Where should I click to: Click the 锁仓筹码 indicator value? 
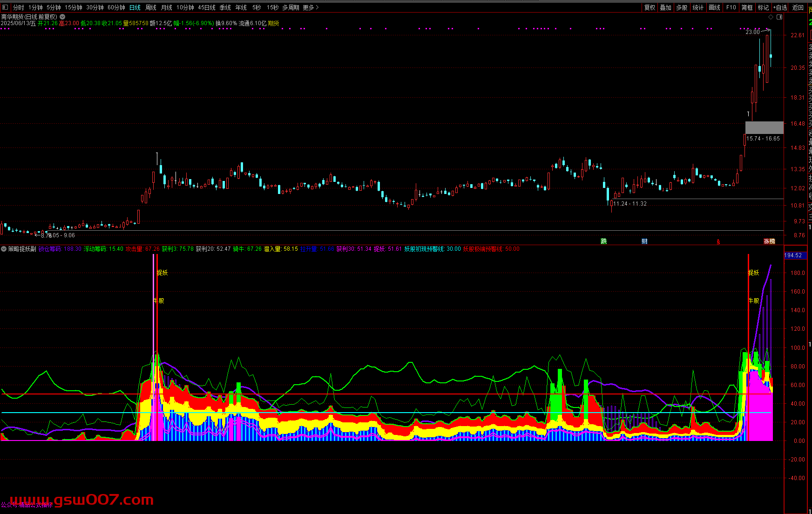click(60, 249)
